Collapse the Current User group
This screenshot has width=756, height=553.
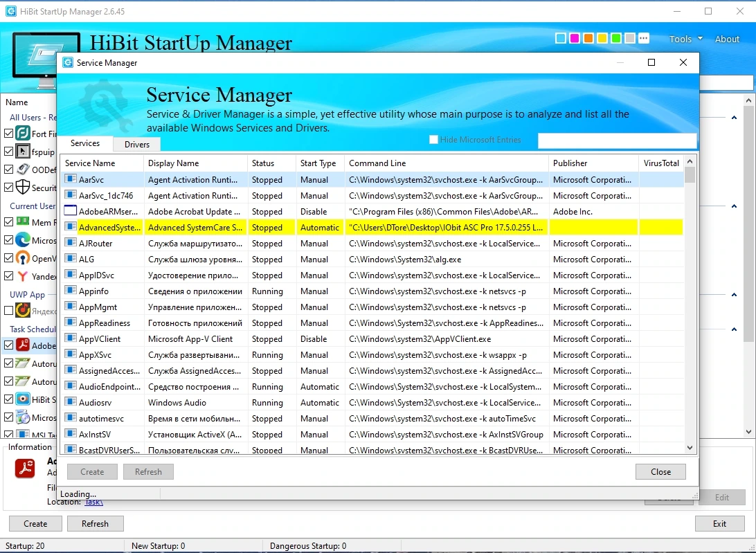(734, 206)
